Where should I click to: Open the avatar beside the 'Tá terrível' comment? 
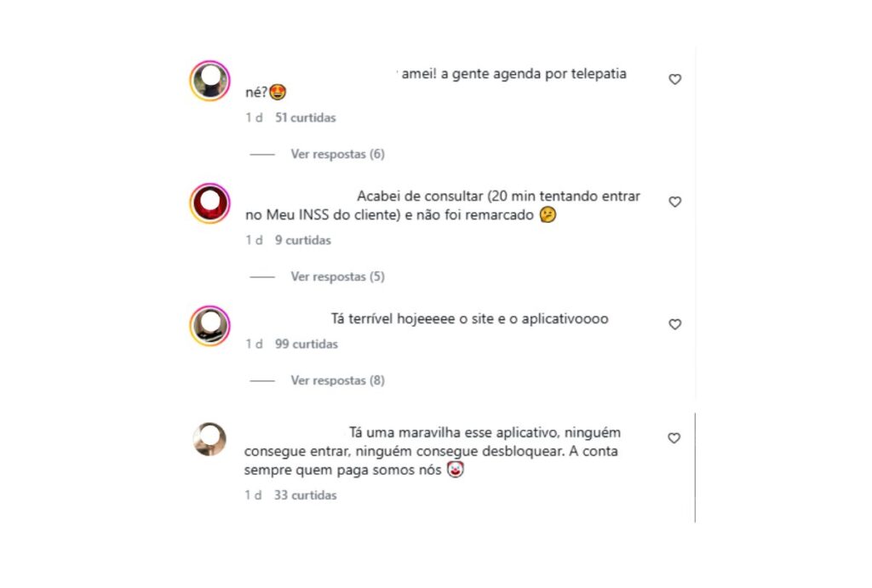click(209, 326)
